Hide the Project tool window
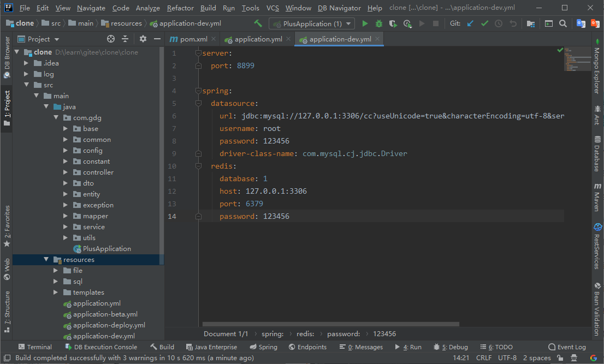The height and width of the screenshot is (364, 604). click(157, 39)
